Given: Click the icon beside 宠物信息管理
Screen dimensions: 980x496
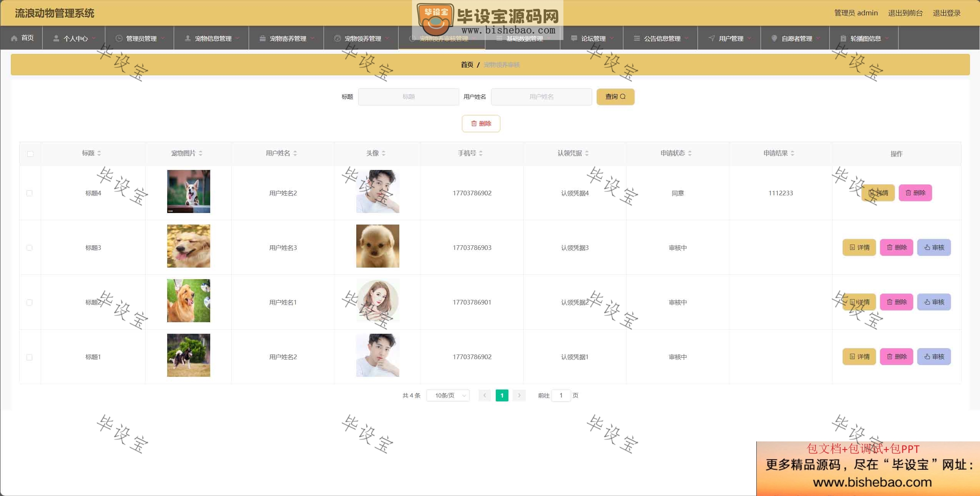Looking at the screenshot, I should coord(188,38).
